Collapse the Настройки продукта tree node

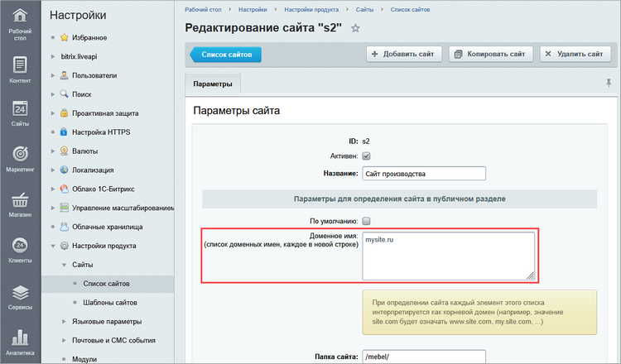coord(54,246)
